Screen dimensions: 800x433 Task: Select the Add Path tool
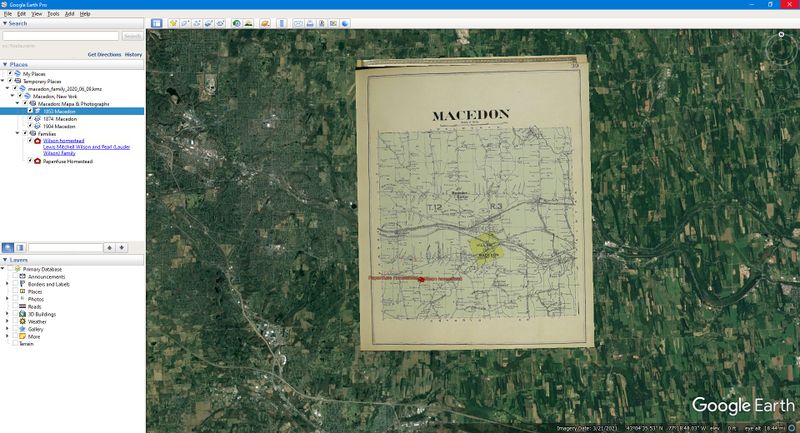(198, 22)
